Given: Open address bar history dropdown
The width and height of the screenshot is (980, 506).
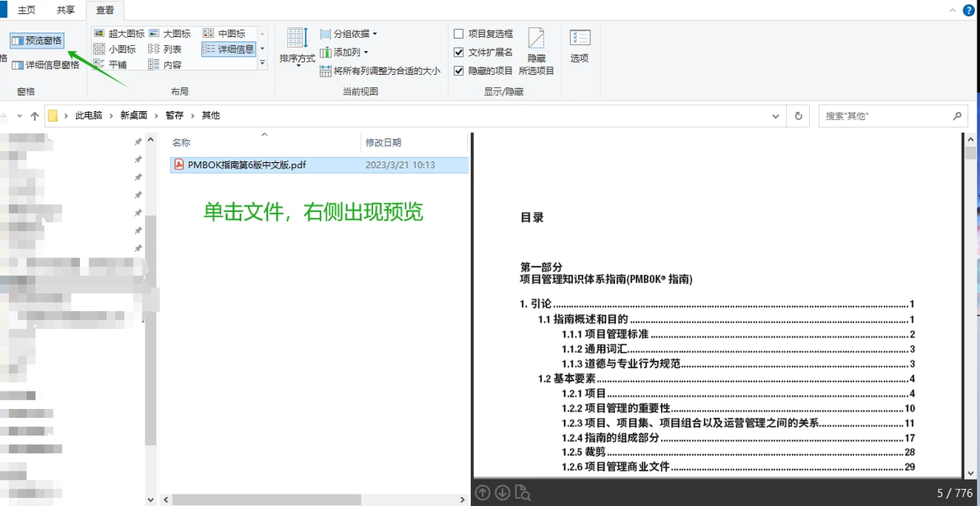Looking at the screenshot, I should 775,116.
